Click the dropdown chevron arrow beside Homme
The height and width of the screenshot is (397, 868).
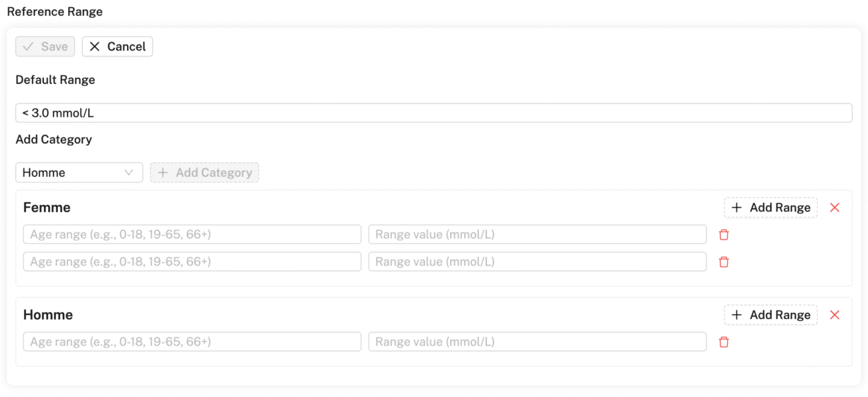pyautogui.click(x=129, y=172)
